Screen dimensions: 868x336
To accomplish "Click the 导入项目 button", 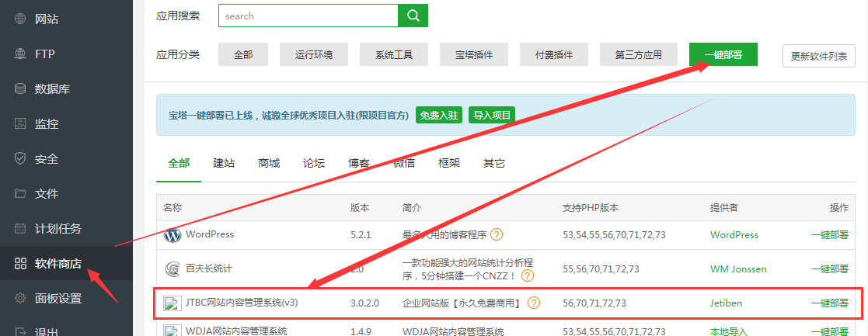I will 492,115.
